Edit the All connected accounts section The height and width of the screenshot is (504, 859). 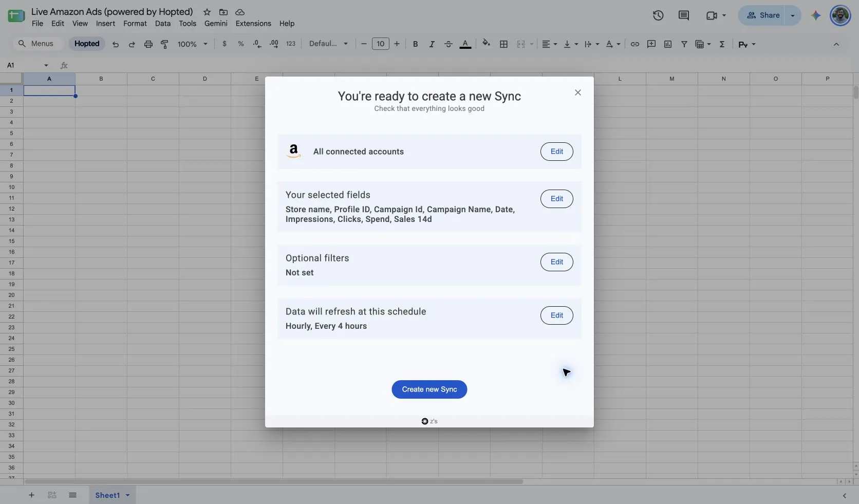coord(556,152)
